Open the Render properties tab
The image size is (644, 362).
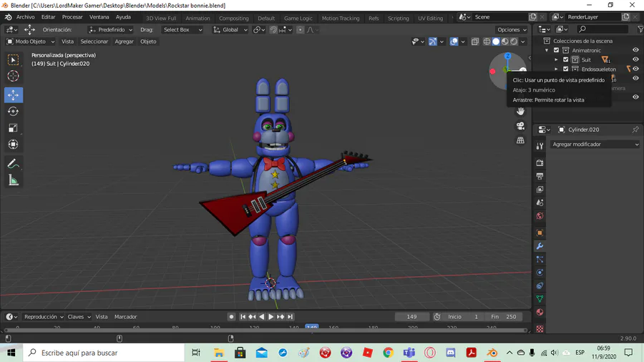point(540,163)
